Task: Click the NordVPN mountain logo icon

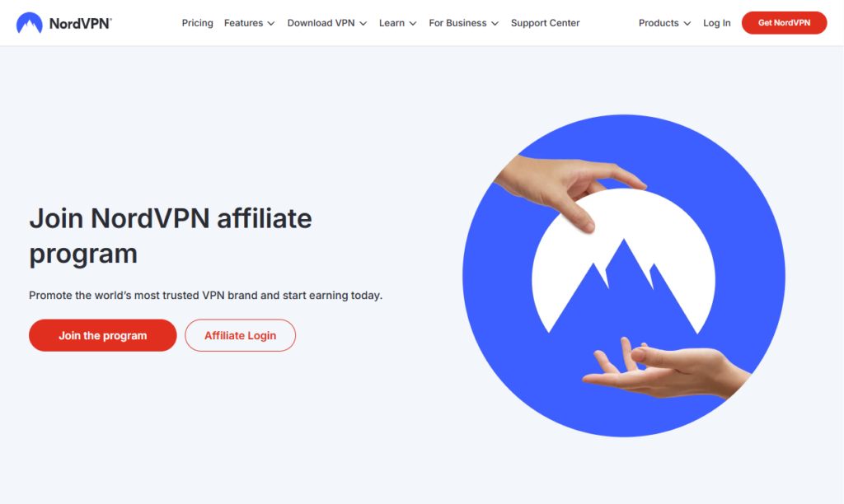Action: click(x=29, y=23)
